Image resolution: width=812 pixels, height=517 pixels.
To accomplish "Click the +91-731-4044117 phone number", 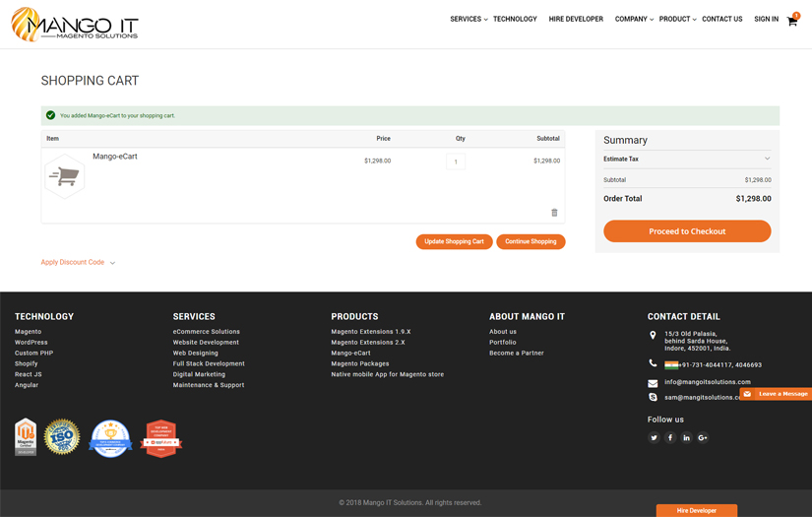I will click(706, 365).
